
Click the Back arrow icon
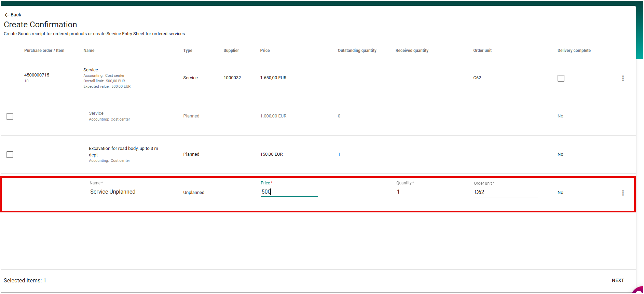[x=6, y=15]
